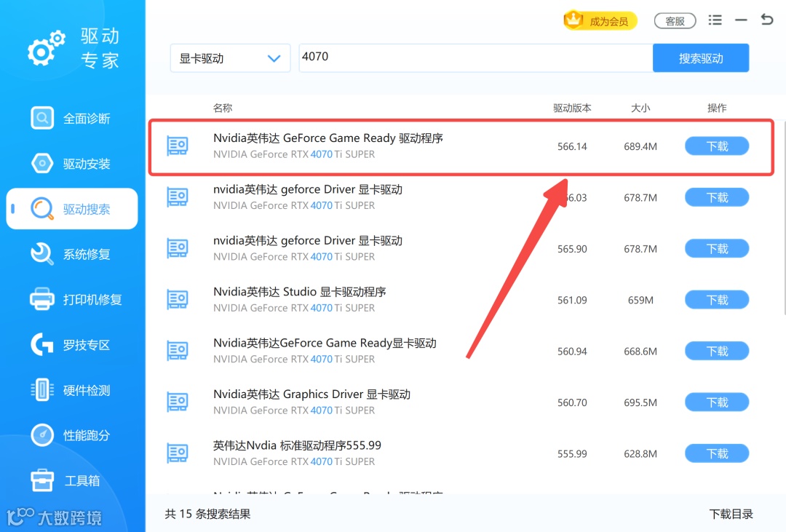Select Nvidia英伟达 Studio 显卡驱动程序 title

(299, 291)
